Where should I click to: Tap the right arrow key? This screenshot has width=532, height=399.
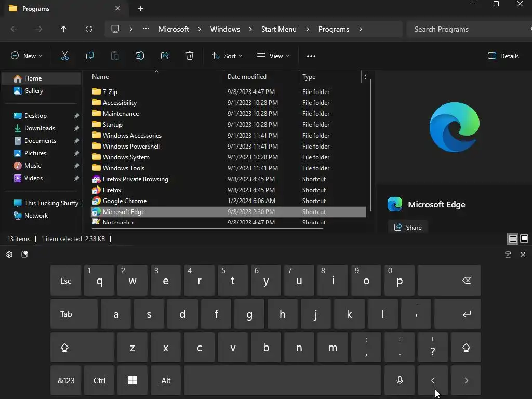[466, 380]
